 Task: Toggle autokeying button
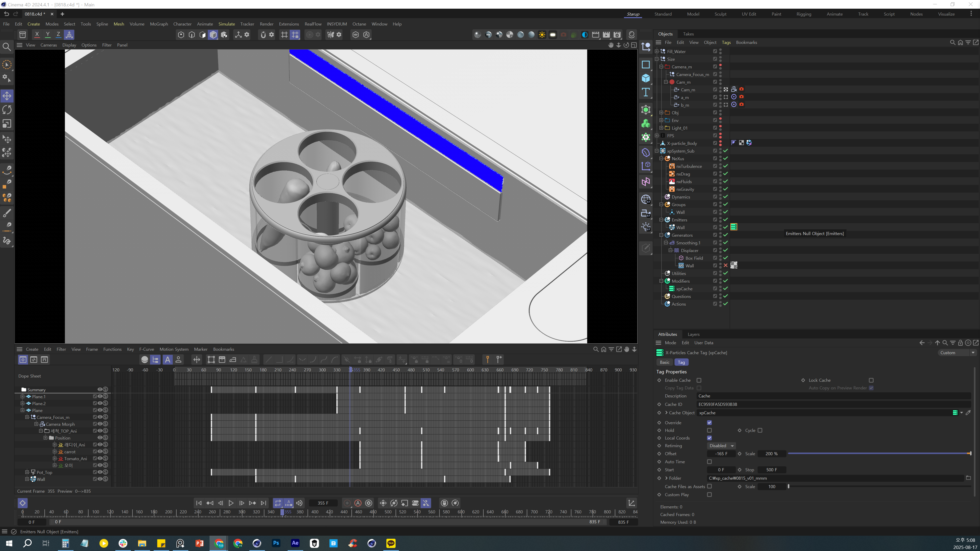pyautogui.click(x=358, y=503)
